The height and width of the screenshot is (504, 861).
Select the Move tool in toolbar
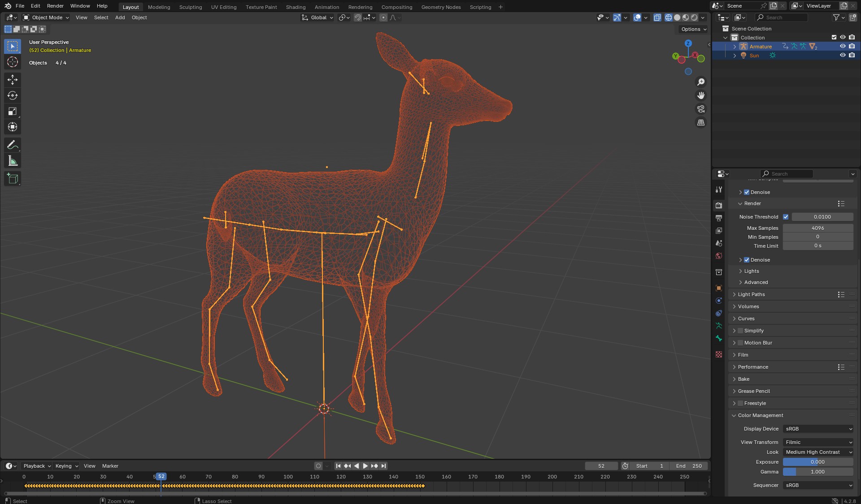13,80
